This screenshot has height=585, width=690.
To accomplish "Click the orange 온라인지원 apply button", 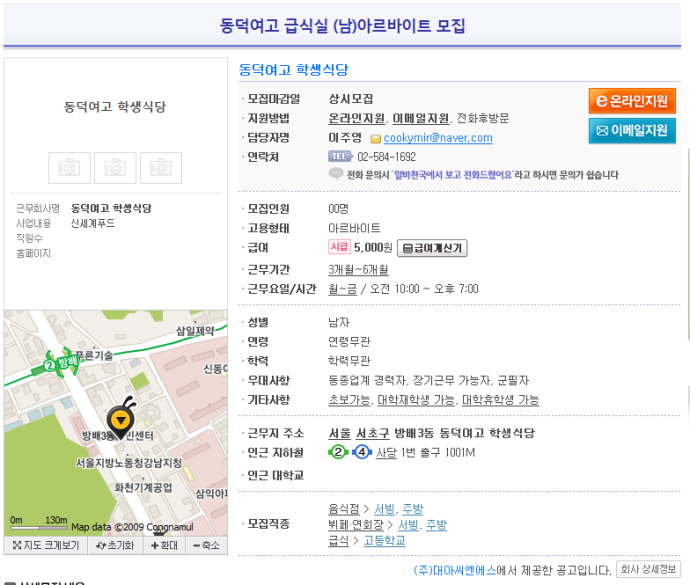I will point(632,101).
